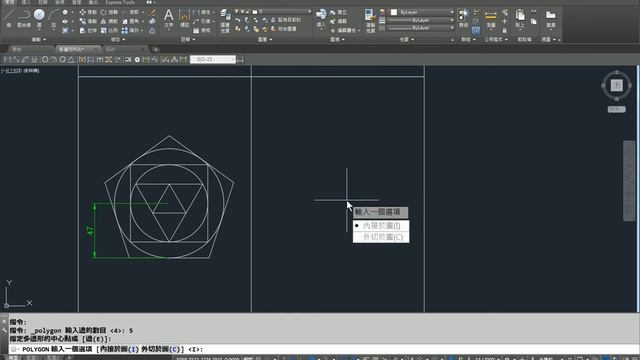Click the Rotate tool icon
This screenshot has width=640, height=360.
[x=103, y=12]
